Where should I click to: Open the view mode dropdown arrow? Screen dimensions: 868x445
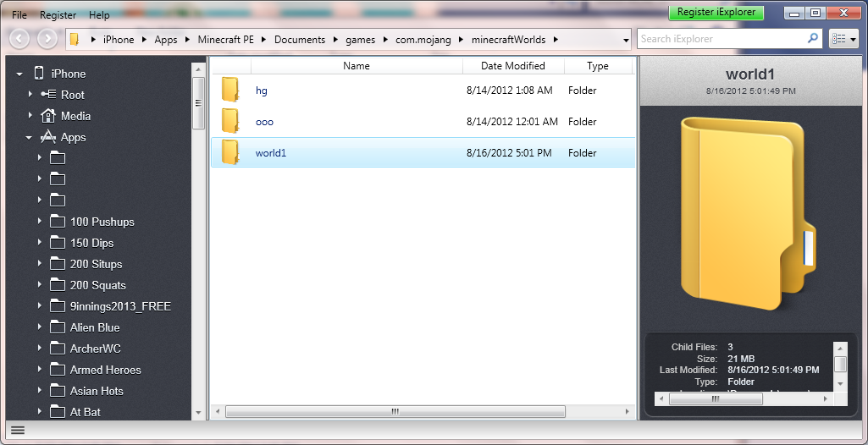coord(853,40)
